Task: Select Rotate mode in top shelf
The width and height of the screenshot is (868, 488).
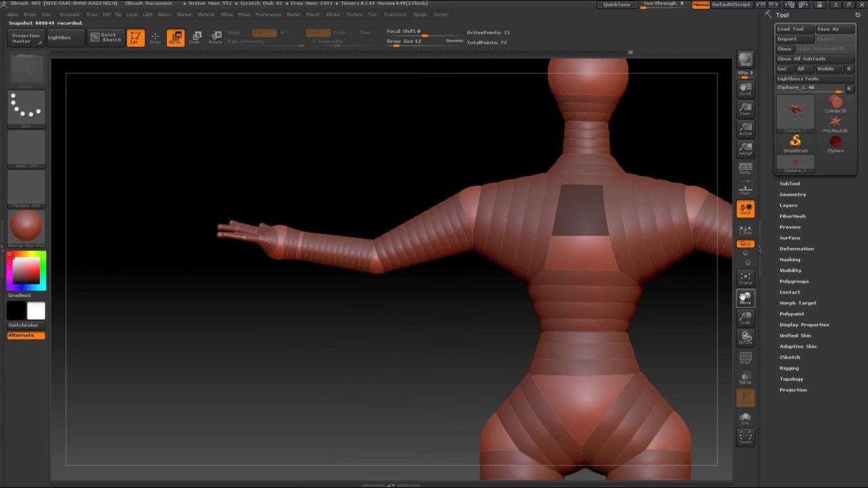Action: 215,38
